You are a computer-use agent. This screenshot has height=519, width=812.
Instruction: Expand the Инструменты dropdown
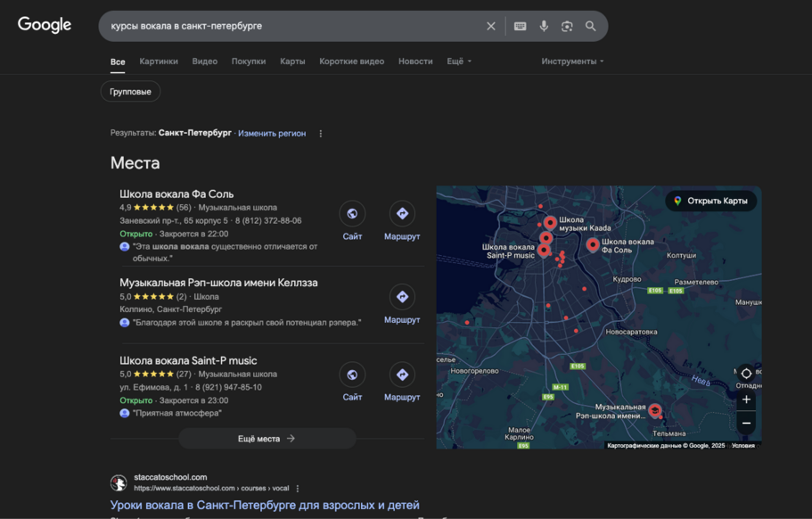[572, 62]
